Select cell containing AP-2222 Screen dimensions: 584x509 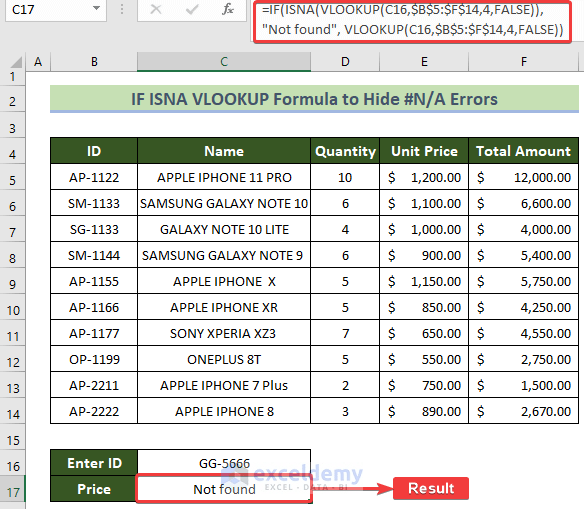click(x=94, y=411)
